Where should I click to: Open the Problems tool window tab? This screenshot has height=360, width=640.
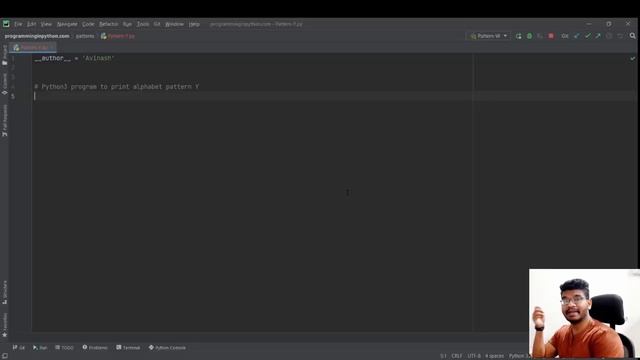point(95,348)
